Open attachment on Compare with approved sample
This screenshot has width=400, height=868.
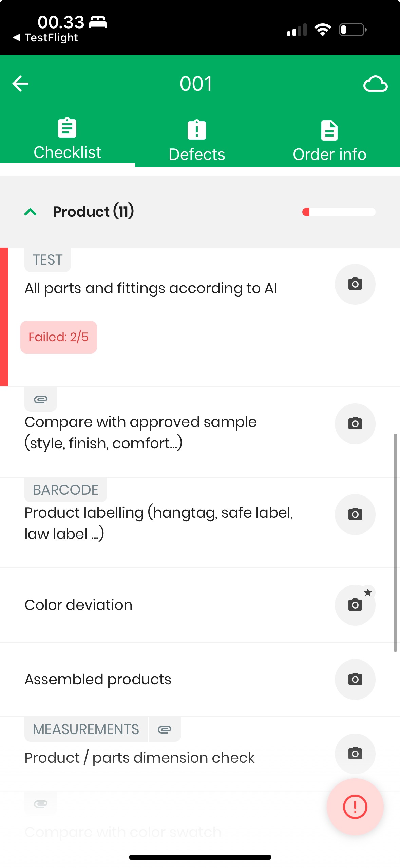tap(41, 399)
